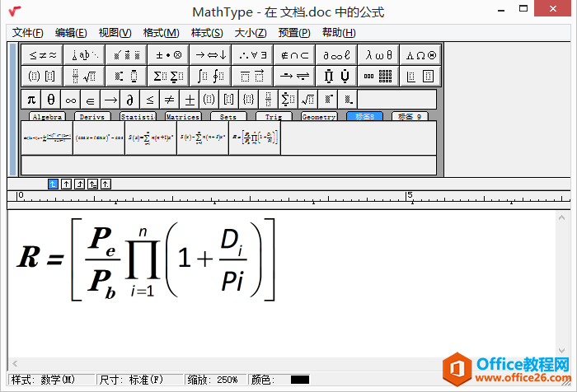Open the summation templates palette
Screen dimensions: 577x392
point(168,77)
